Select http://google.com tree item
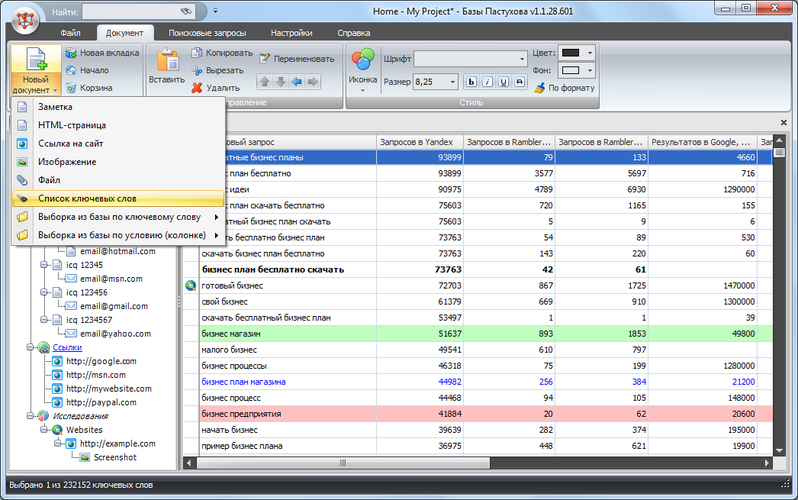The height and width of the screenshot is (500, 798). point(101,361)
